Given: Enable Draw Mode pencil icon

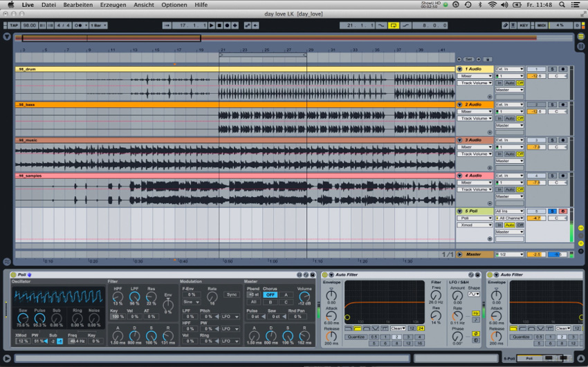Looking at the screenshot, I should click(506, 26).
